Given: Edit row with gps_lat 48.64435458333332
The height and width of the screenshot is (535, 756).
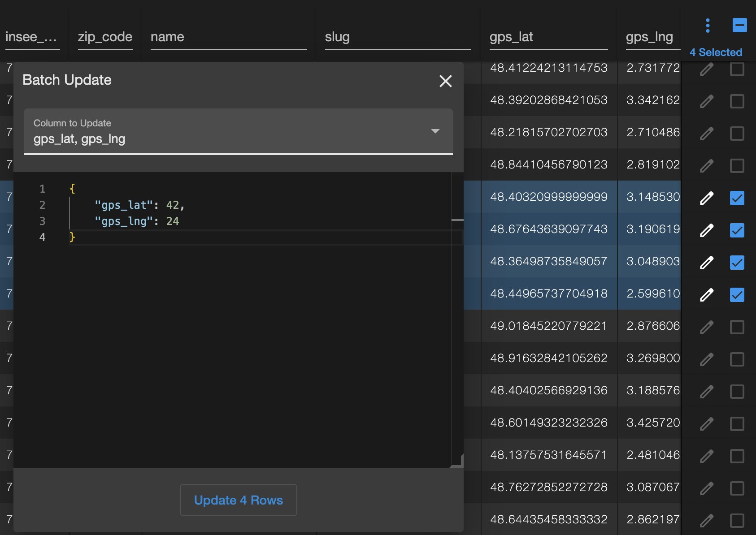Looking at the screenshot, I should pyautogui.click(x=707, y=521).
